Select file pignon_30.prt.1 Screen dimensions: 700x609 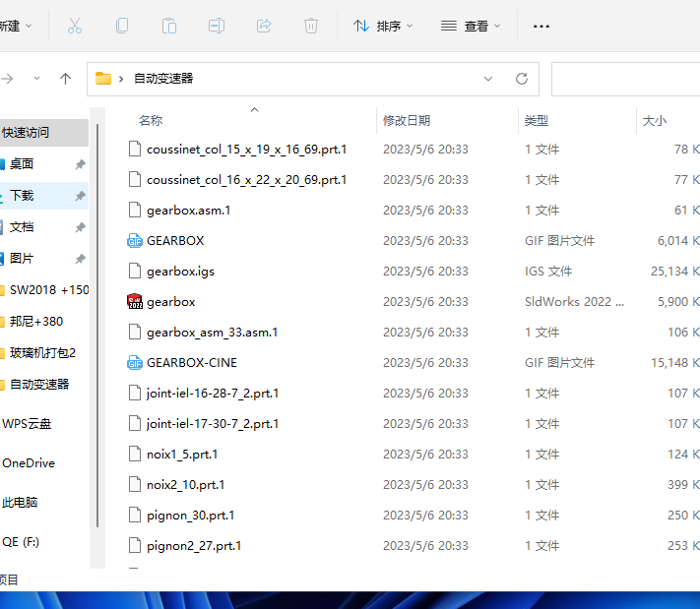[x=191, y=516]
